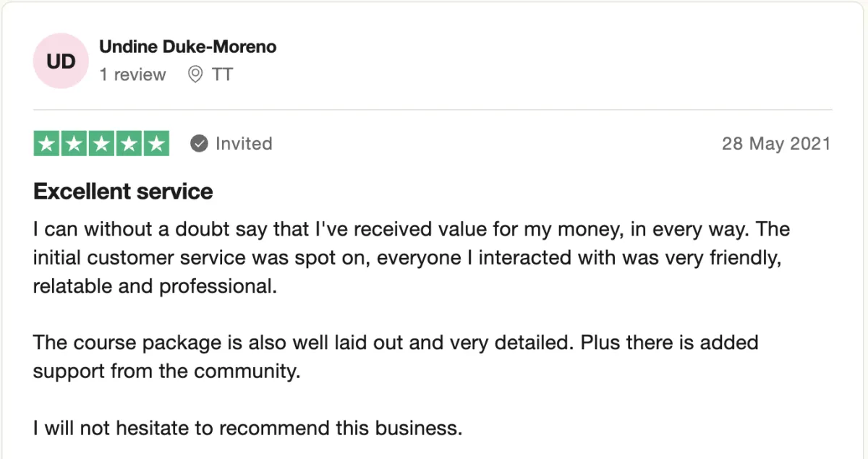Click the line starting "initial customer service"

(407, 258)
